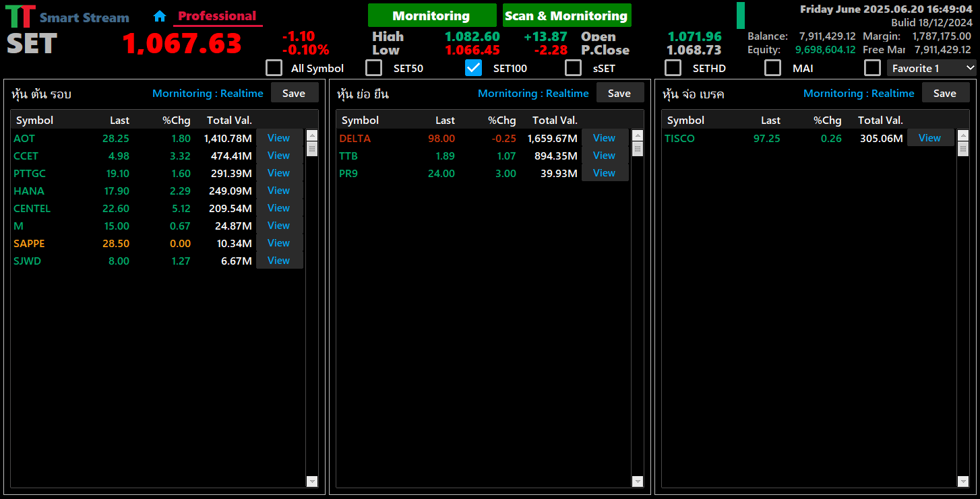Viewport: 980px width, 499px height.
Task: Click middle panel scrollbar thumb grip
Action: pyautogui.click(x=638, y=149)
